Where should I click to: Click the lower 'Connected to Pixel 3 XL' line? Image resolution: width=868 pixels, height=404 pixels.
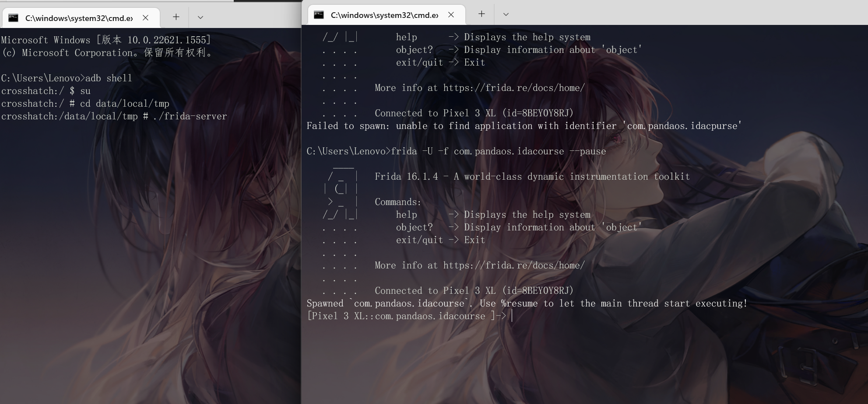(474, 291)
